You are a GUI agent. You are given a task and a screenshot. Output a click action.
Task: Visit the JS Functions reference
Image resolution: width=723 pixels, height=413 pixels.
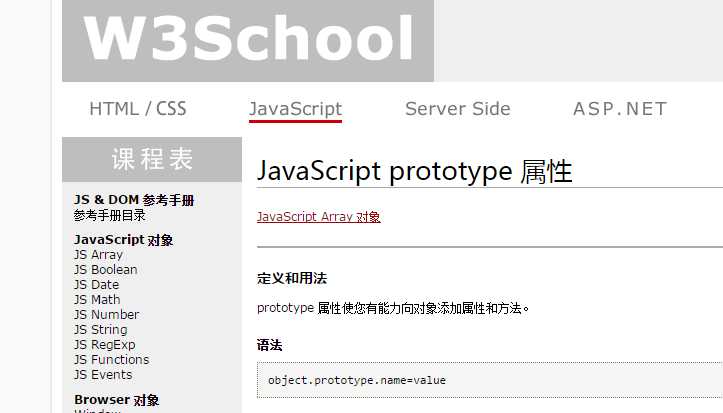[x=111, y=360]
